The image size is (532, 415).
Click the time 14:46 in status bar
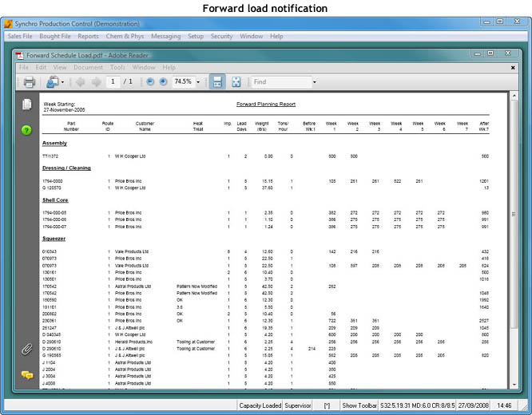pyautogui.click(x=504, y=405)
